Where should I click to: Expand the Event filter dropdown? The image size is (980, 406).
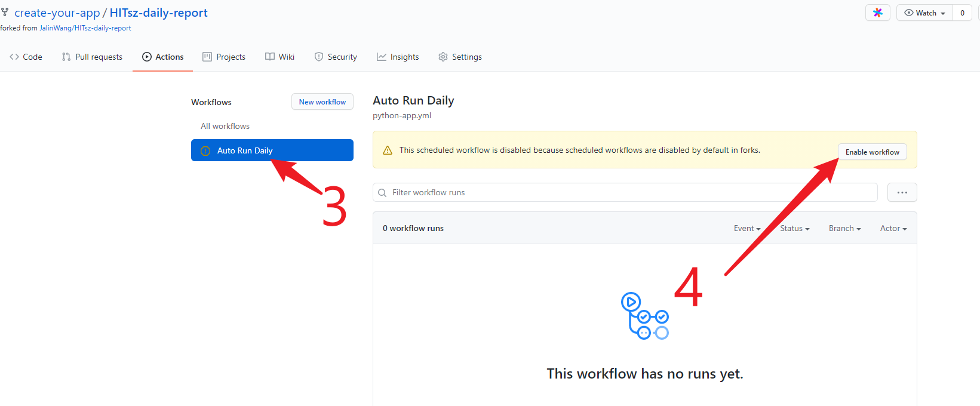[x=747, y=228]
